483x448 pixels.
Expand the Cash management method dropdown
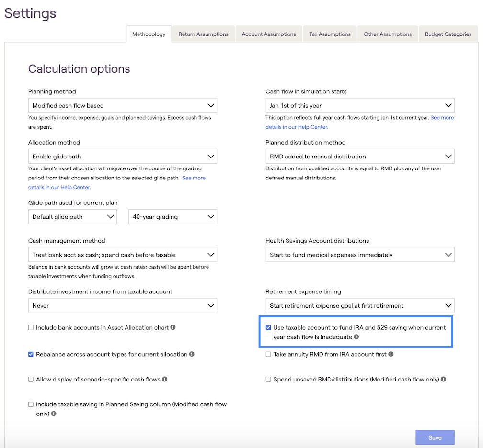[x=122, y=255]
